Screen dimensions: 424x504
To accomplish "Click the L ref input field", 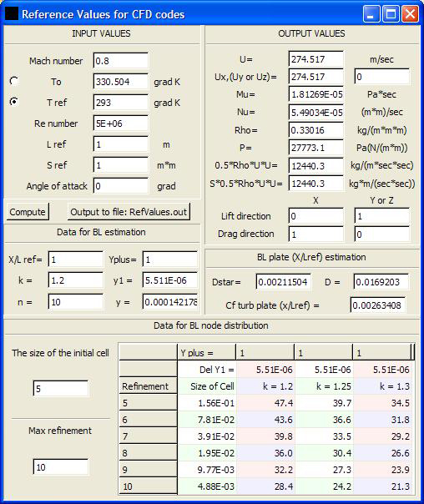I will [121, 144].
